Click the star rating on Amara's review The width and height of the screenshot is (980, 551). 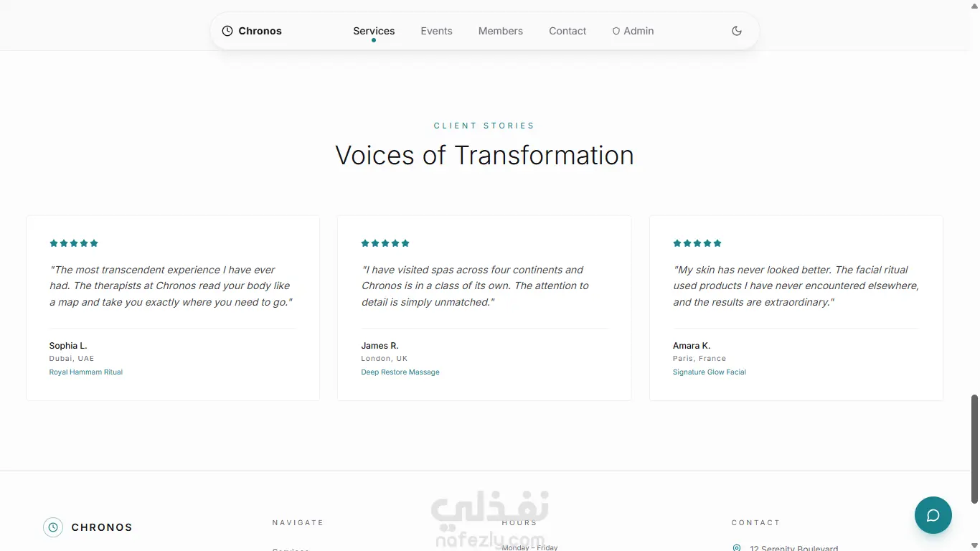(x=697, y=243)
